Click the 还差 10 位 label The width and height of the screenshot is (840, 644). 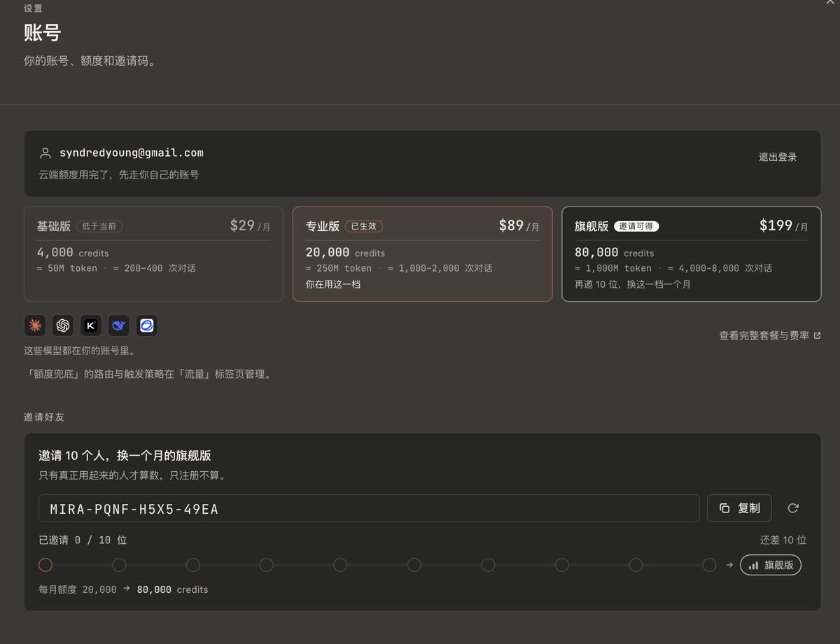coord(783,540)
